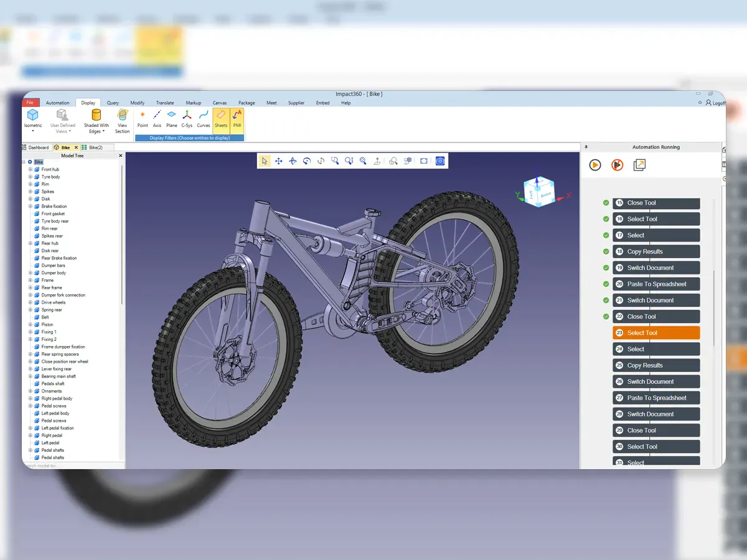Viewport: 747px width, 560px height.
Task: Click automation step 20 Paste To Spreadsheet
Action: click(656, 284)
